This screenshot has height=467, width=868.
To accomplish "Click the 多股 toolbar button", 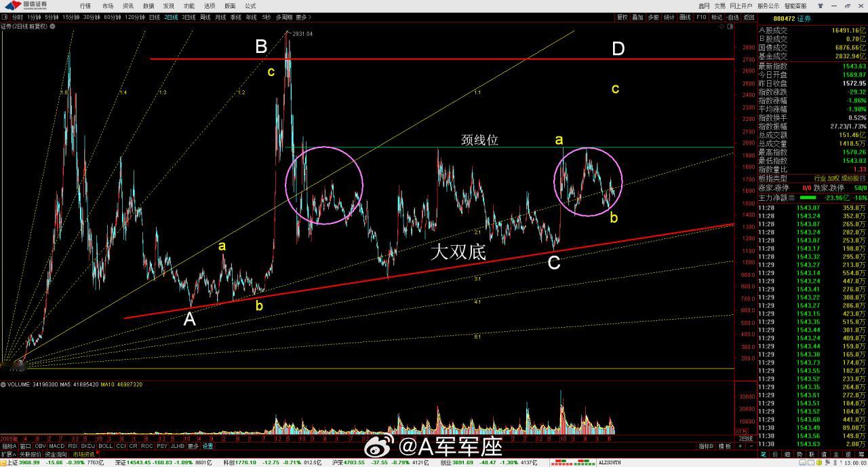I will coord(653,17).
